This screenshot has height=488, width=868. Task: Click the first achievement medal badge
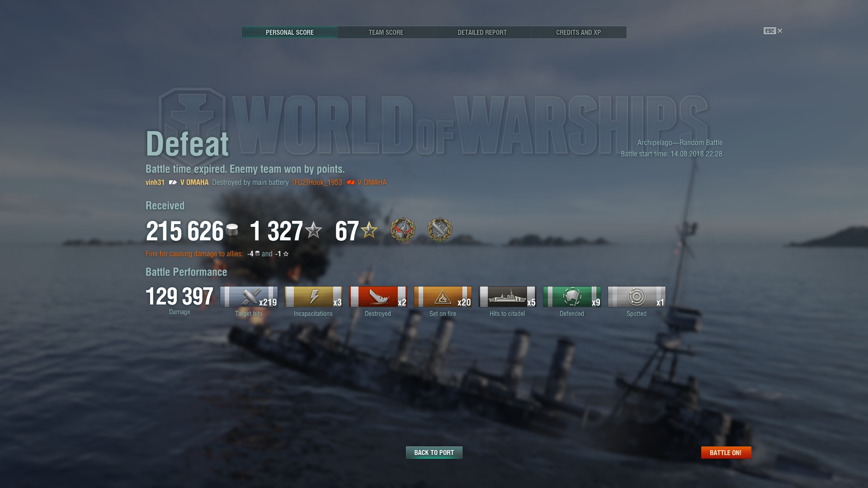point(403,230)
